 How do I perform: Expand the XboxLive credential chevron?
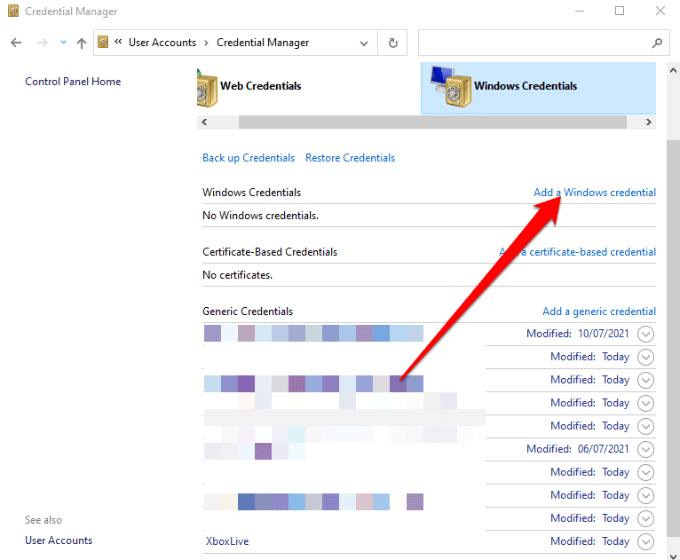coord(645,542)
